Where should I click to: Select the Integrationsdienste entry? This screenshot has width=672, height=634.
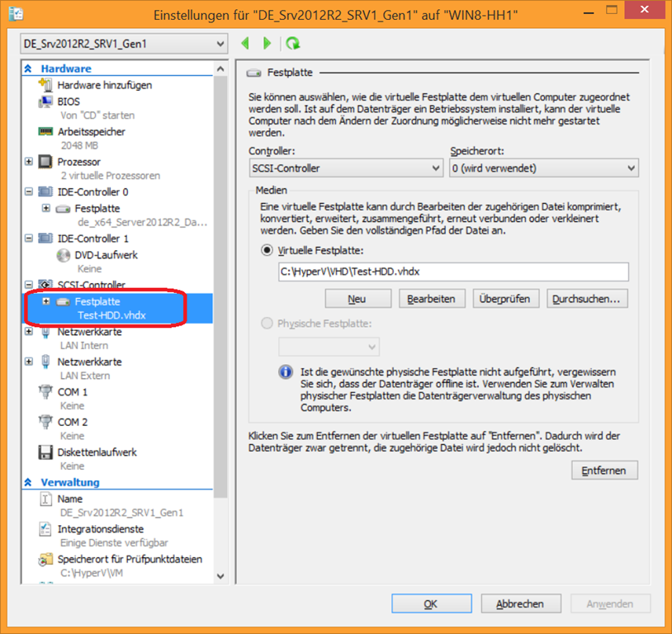pos(100,529)
